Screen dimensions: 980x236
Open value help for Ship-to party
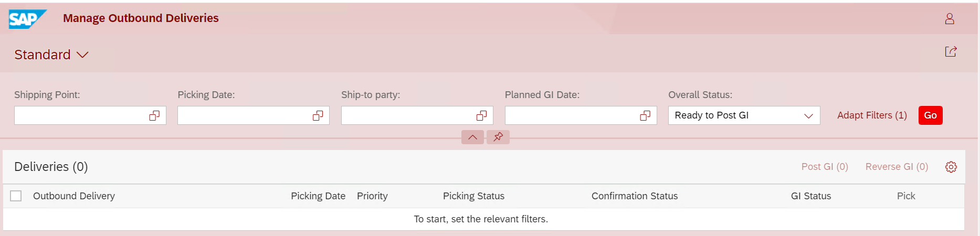click(481, 115)
